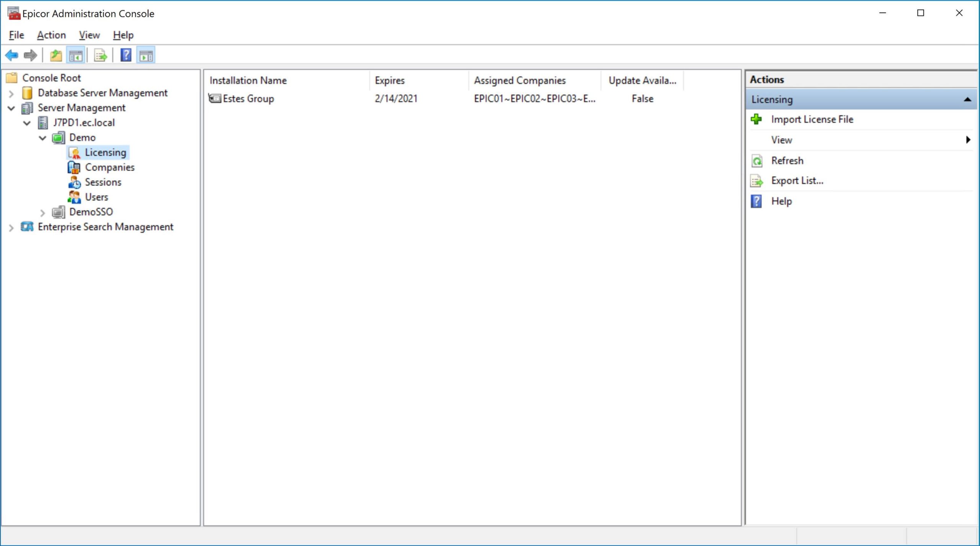Click the Refresh icon in Actions pane
Screen dimensions: 980x546
tap(757, 161)
